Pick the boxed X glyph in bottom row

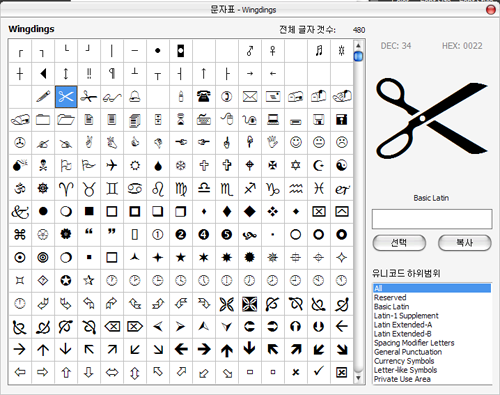click(342, 372)
